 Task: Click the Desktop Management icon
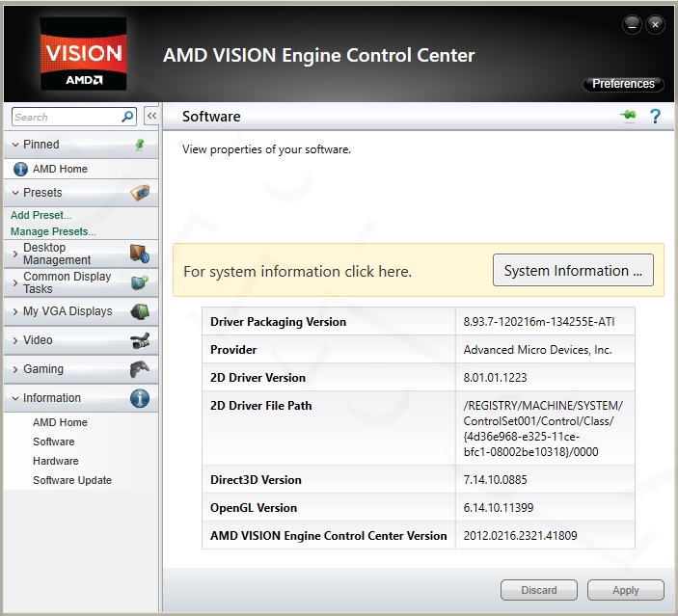[x=140, y=254]
